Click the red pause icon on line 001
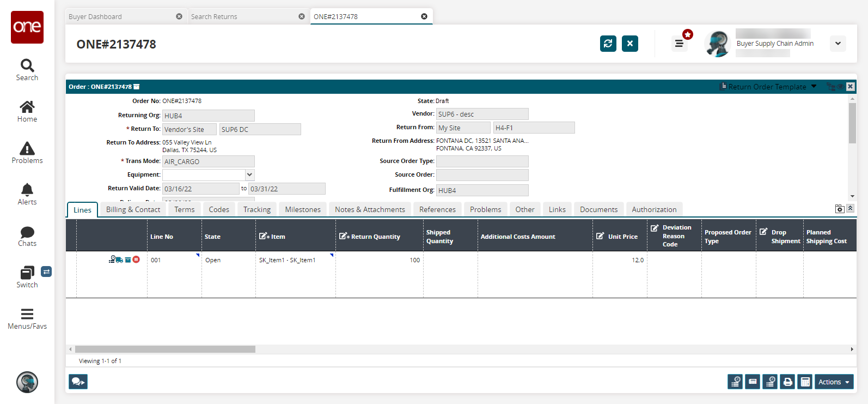 (136, 260)
